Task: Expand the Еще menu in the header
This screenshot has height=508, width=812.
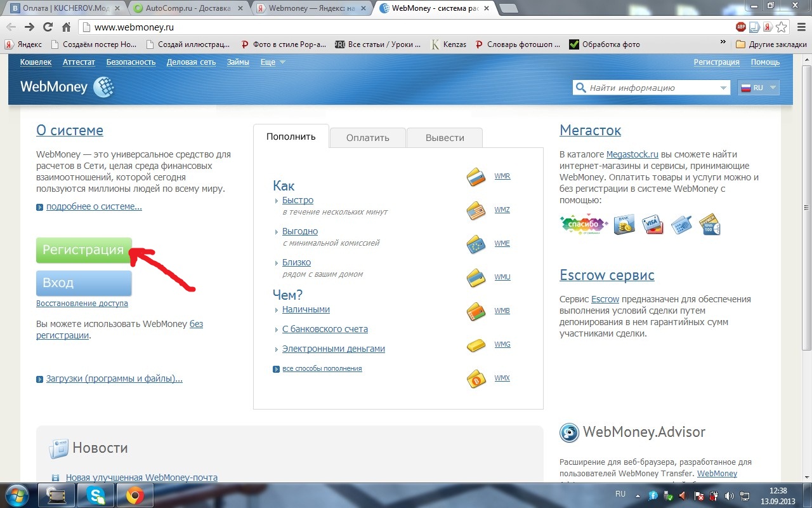Action: click(x=273, y=62)
